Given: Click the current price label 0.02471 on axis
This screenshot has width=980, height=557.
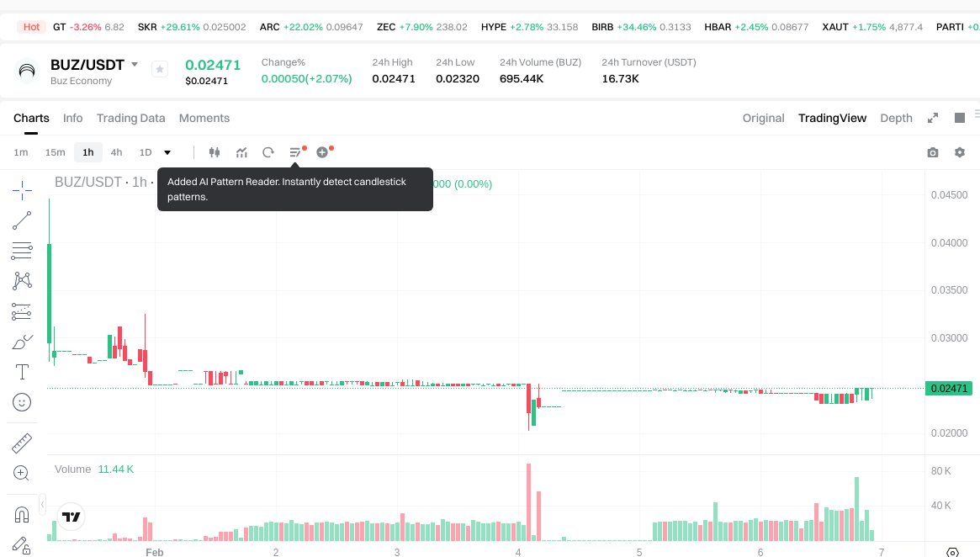Looking at the screenshot, I should [948, 389].
